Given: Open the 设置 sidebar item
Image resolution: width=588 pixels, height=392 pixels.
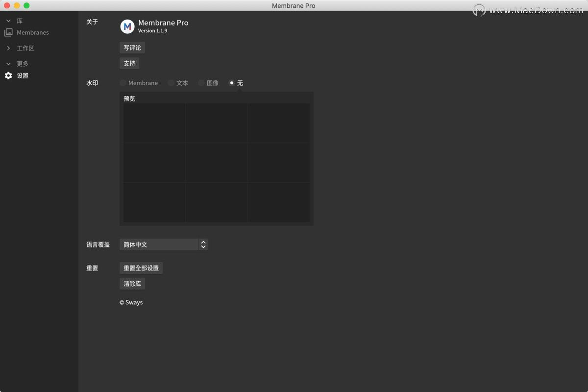Looking at the screenshot, I should pos(23,75).
